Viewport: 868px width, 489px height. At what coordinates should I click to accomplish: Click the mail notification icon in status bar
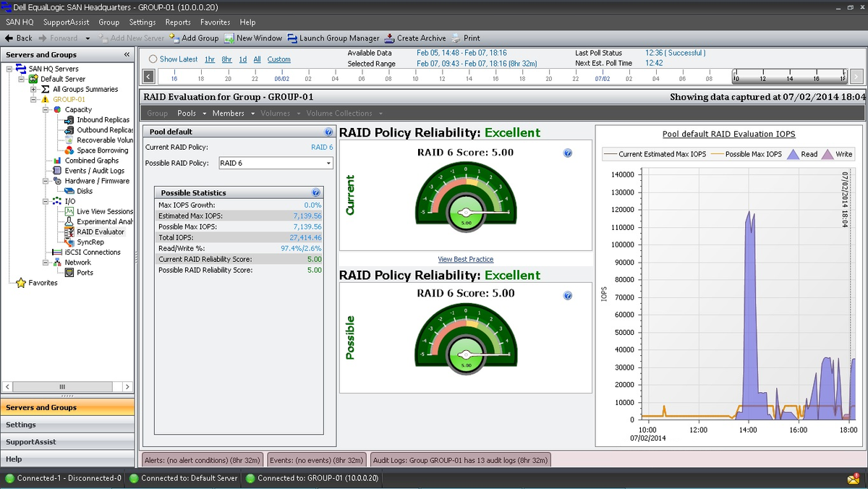[854, 479]
